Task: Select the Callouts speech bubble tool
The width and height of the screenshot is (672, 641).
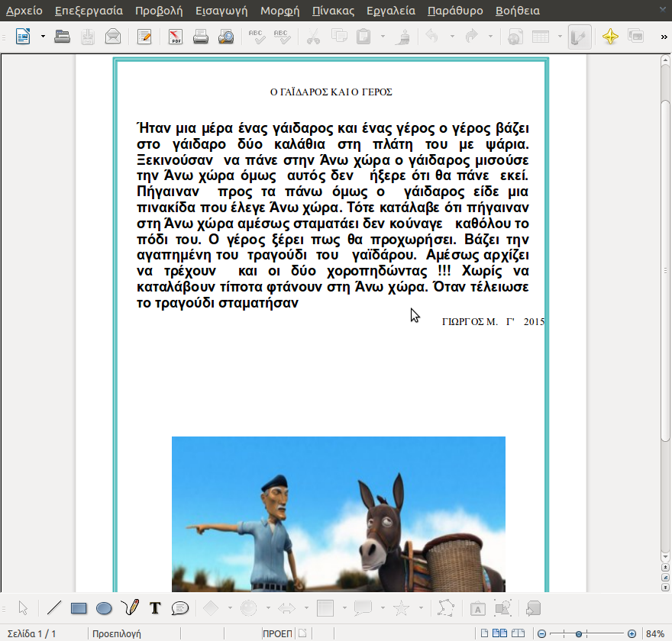Action: coord(180,608)
